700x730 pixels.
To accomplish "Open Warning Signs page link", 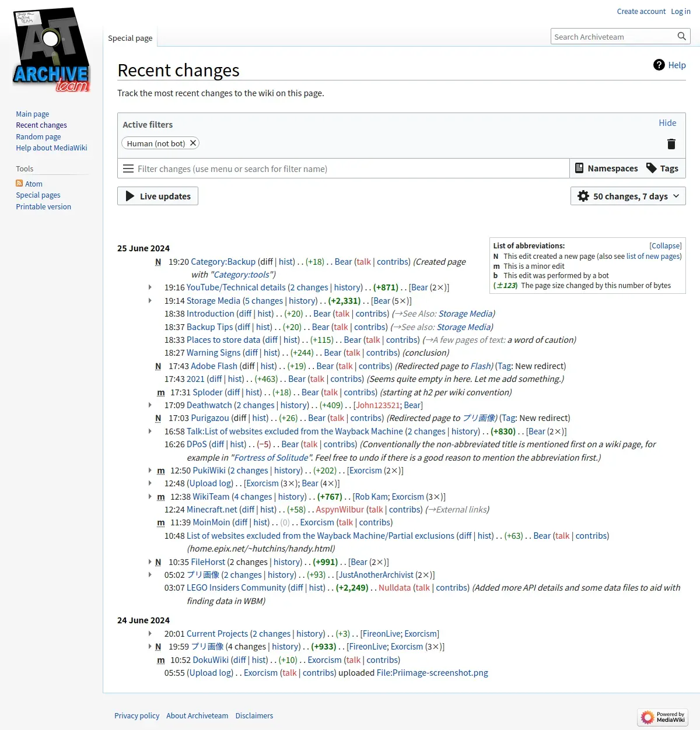I will click(213, 353).
